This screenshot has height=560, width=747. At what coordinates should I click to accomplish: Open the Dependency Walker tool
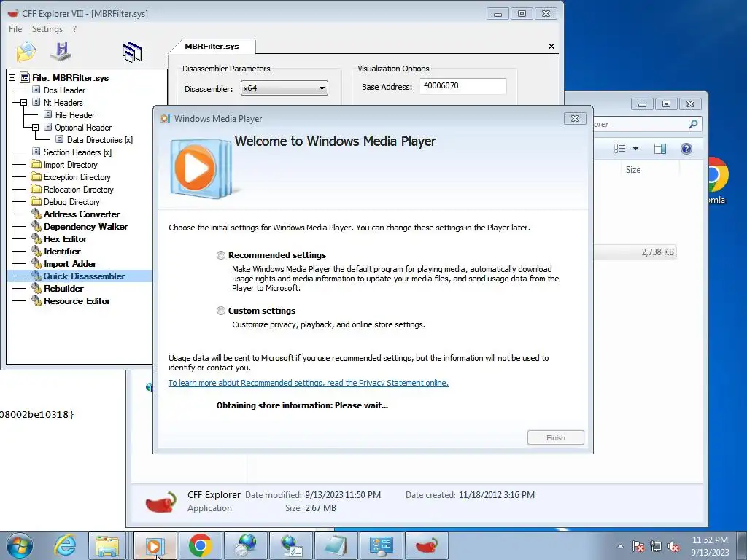pyautogui.click(x=86, y=227)
